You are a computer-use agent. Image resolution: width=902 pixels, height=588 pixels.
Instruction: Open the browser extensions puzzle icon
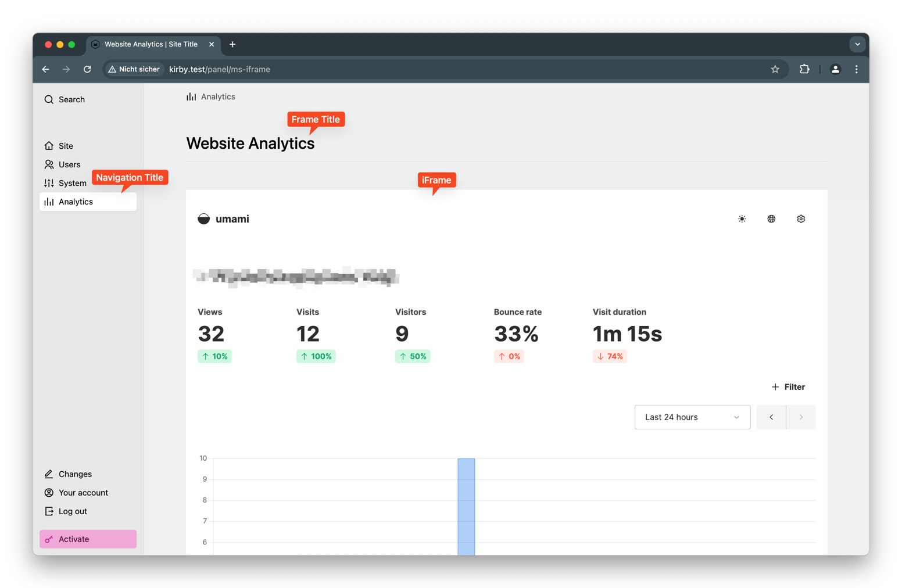click(804, 69)
